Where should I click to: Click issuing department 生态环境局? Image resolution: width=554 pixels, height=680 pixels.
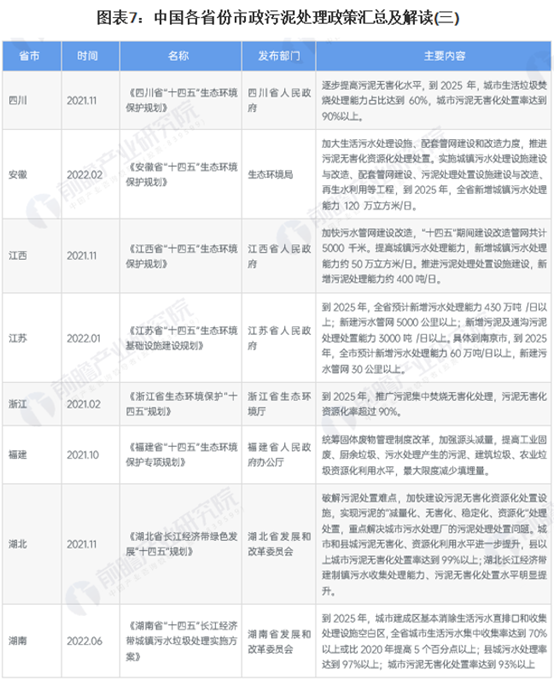[270, 175]
